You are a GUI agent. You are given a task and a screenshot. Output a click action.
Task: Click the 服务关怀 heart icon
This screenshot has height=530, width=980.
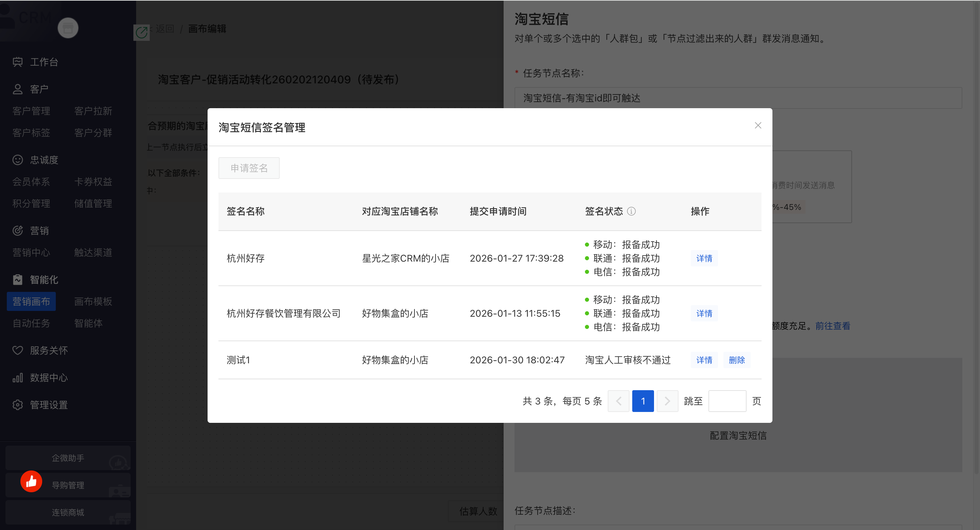point(17,350)
